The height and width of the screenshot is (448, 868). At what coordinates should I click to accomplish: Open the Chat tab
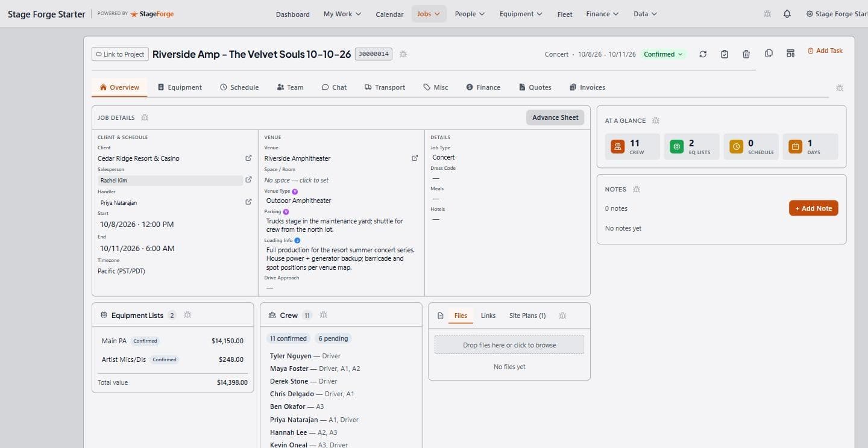334,87
